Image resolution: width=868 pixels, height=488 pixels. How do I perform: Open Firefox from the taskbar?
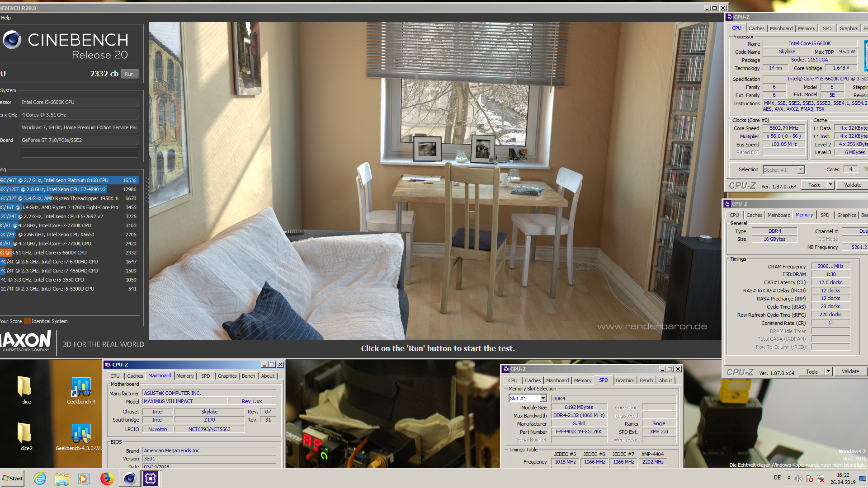coord(107,479)
